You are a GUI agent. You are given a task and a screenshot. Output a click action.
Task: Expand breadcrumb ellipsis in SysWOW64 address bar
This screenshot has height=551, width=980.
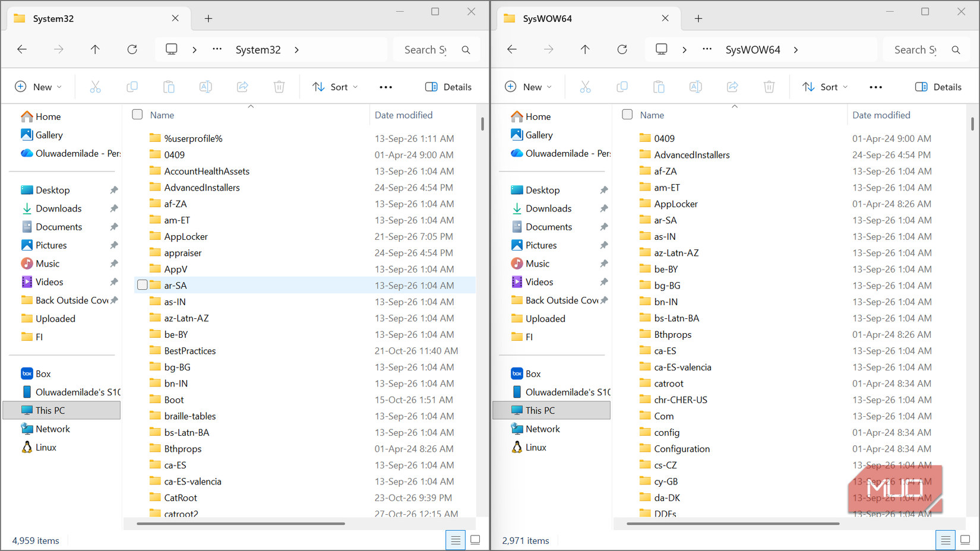[707, 49]
